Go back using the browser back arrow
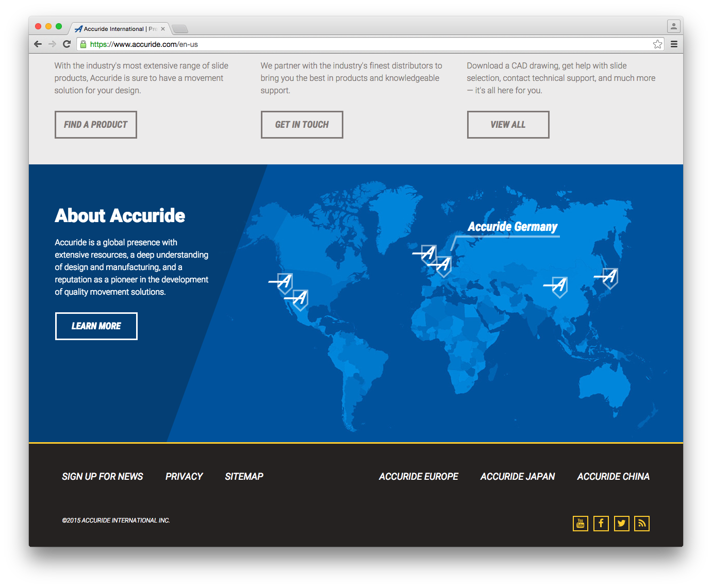Screen dimensions: 712x588 click(x=38, y=44)
